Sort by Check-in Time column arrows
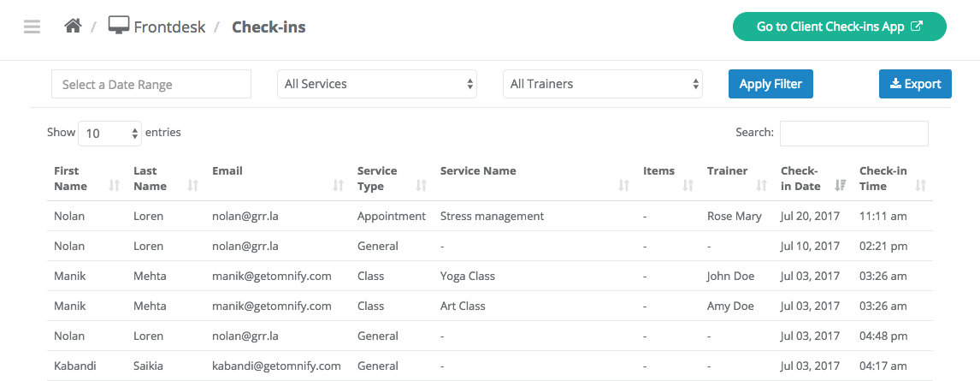The width and height of the screenshot is (980, 381). point(920,185)
